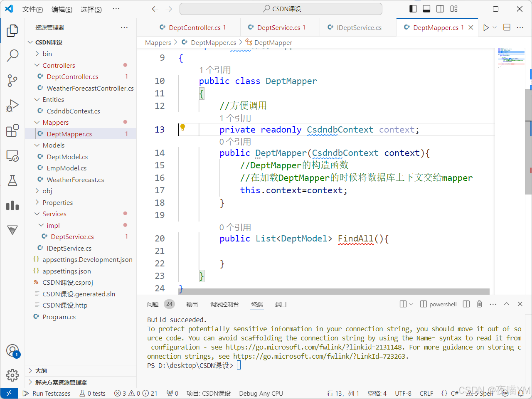This screenshot has height=399, width=532.
Task: Open the 文件(F) menu
Action: (x=32, y=9)
